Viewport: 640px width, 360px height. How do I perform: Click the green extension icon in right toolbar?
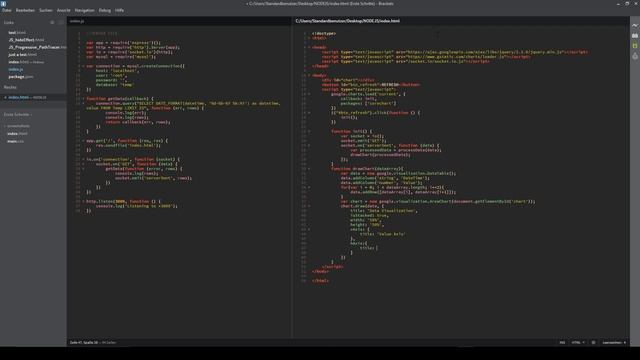[x=635, y=46]
